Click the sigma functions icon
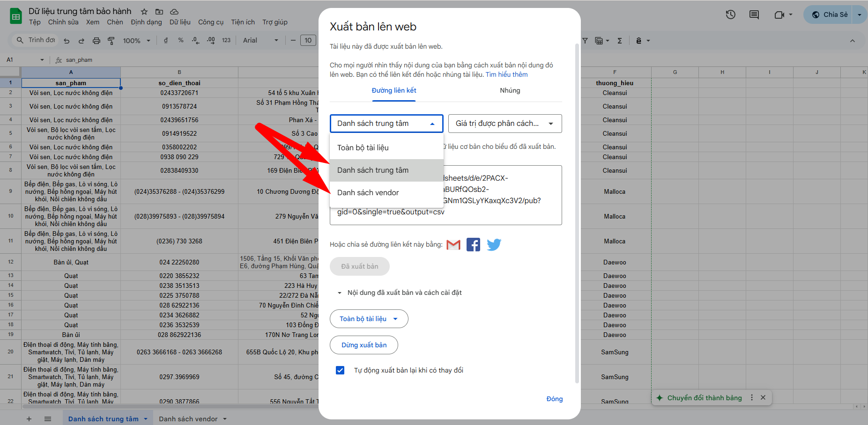This screenshot has height=425, width=868. click(620, 41)
